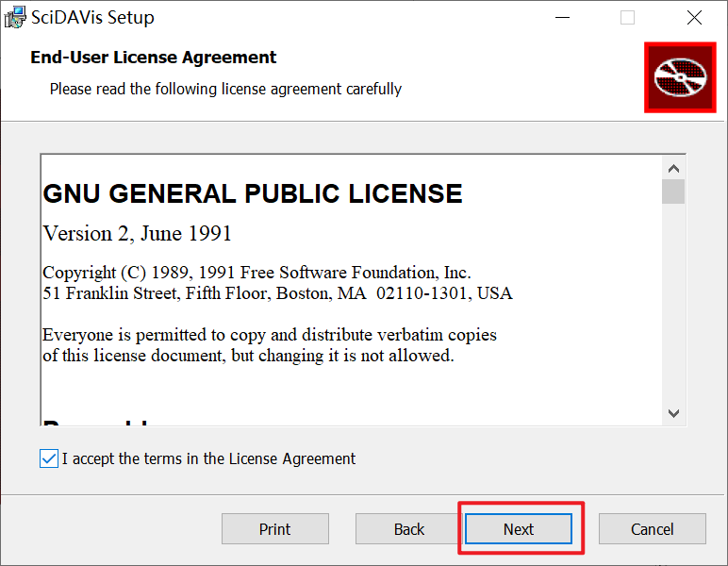Click the license scrollbar up arrow
The width and height of the screenshot is (728, 566).
pos(673,169)
